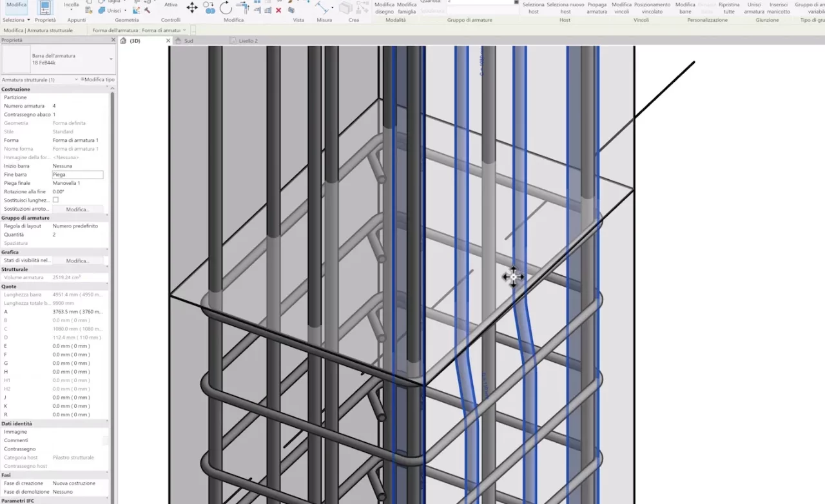Select the Misura measuring tool

coord(322,7)
